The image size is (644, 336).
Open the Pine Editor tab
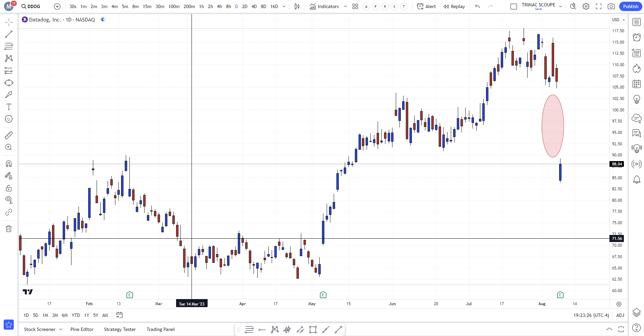[x=82, y=329]
